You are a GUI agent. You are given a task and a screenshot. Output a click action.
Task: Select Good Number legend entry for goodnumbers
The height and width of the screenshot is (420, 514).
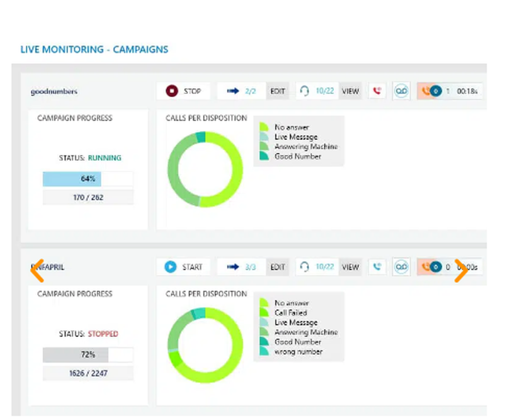(x=298, y=156)
